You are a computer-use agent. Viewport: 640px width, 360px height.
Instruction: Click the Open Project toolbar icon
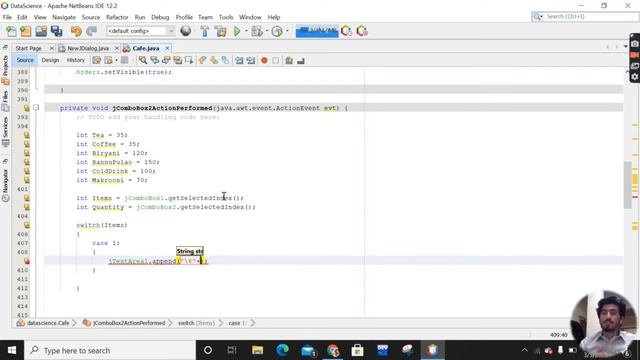[x=41, y=31]
